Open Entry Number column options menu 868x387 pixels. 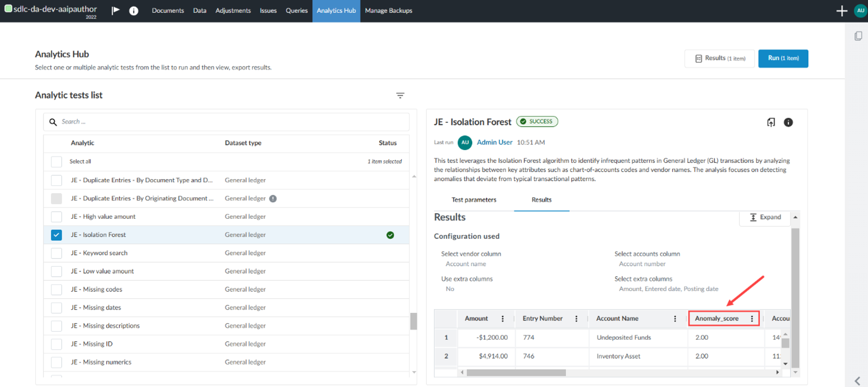click(x=576, y=319)
